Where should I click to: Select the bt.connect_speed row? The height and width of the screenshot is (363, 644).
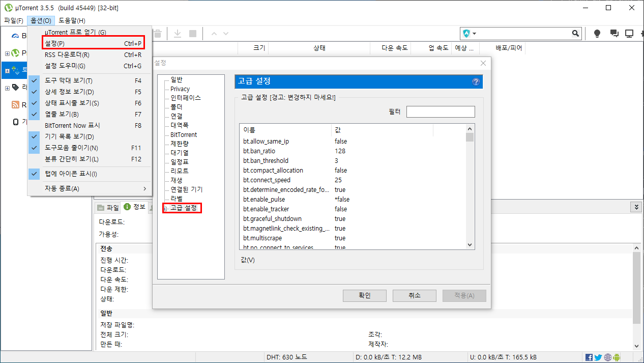coord(353,180)
